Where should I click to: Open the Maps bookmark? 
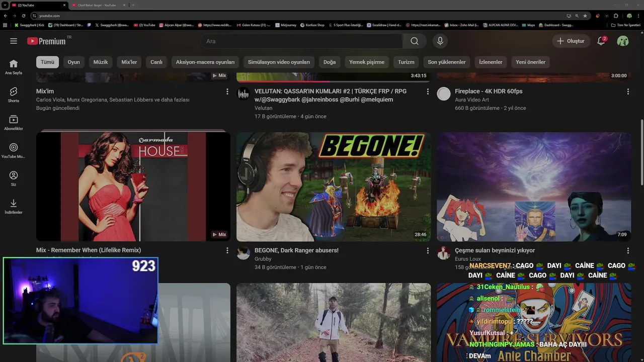529,25
